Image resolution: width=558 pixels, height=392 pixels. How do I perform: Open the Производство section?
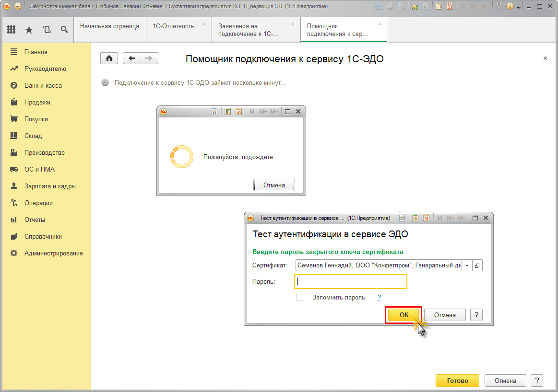[46, 152]
